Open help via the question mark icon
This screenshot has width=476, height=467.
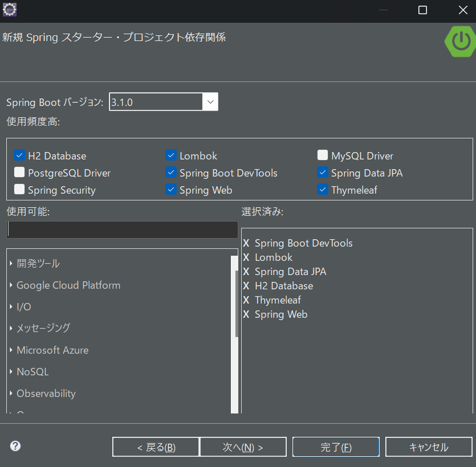pyautogui.click(x=15, y=446)
